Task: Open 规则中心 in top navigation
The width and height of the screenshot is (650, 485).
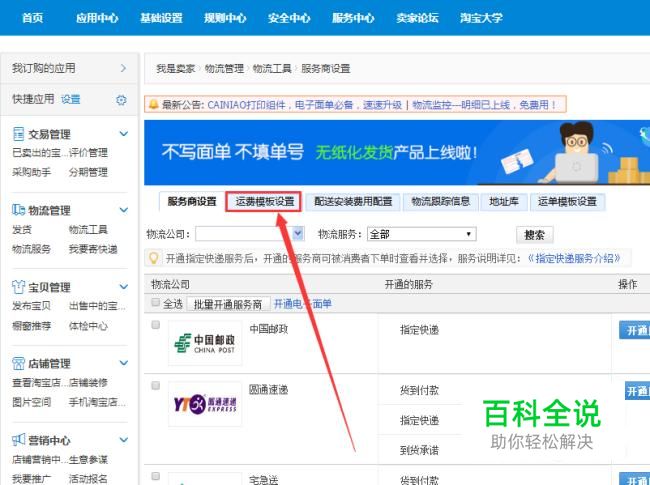Action: 225,18
